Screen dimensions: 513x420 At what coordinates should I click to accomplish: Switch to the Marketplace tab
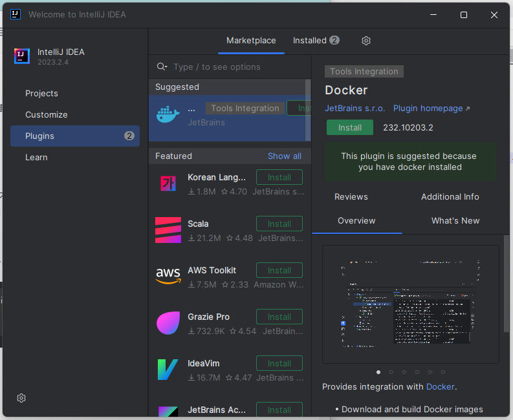pyautogui.click(x=251, y=41)
